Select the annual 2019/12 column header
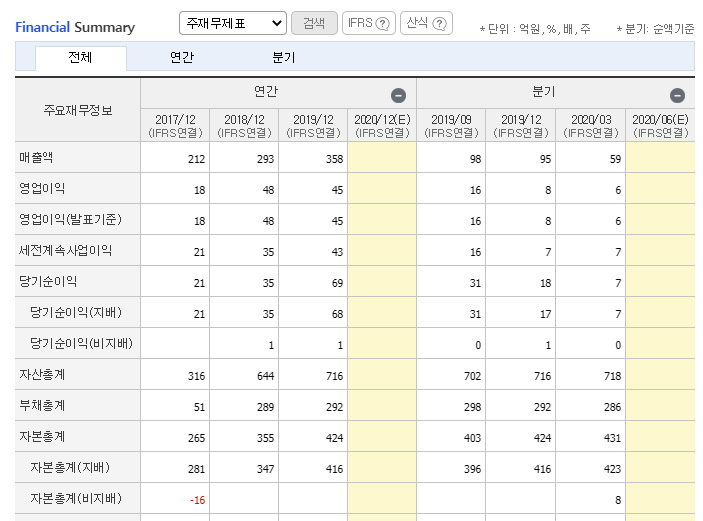 click(313, 126)
